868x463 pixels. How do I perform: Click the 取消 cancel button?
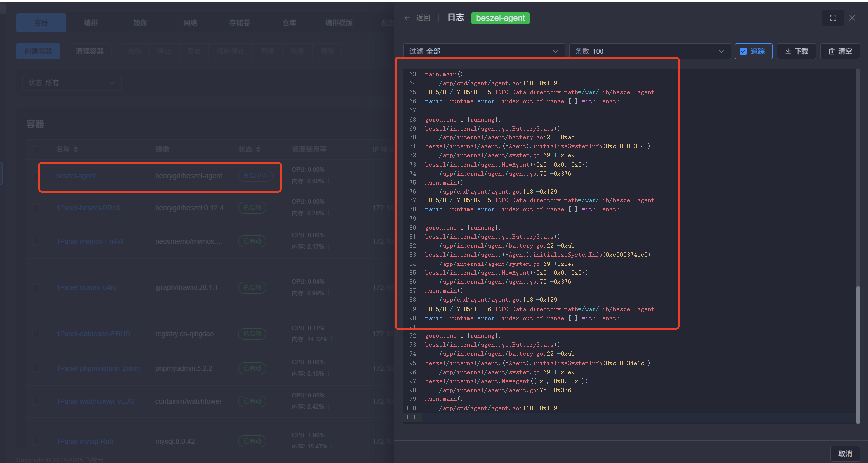click(x=845, y=454)
